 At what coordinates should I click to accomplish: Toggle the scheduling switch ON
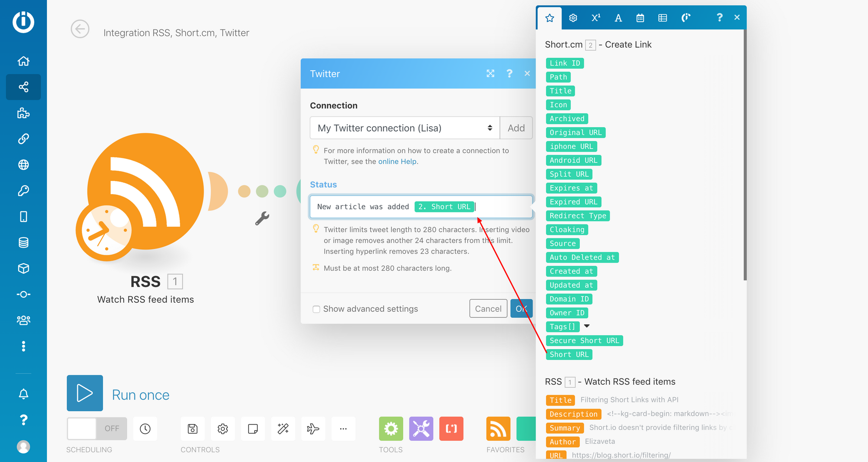tap(97, 429)
